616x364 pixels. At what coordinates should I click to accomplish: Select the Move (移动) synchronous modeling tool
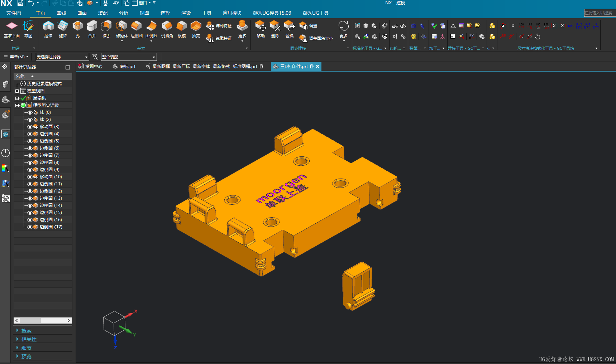pos(261,29)
